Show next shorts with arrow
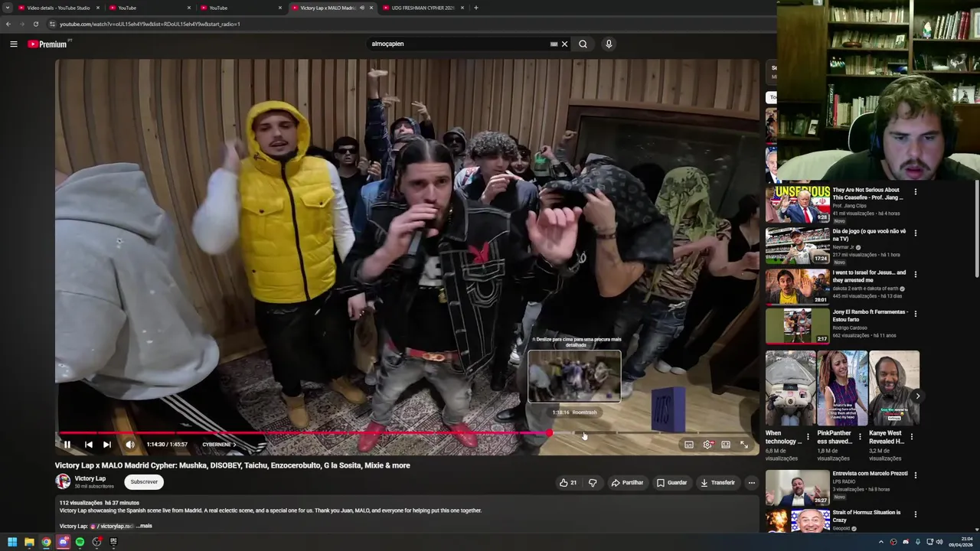The height and width of the screenshot is (551, 980). click(x=917, y=396)
